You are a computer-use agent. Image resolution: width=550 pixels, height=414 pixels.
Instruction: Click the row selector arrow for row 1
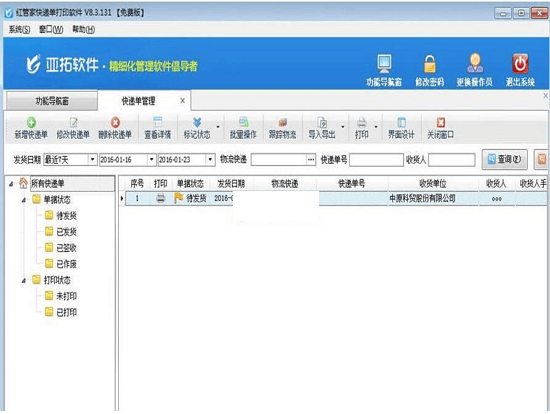tap(122, 199)
